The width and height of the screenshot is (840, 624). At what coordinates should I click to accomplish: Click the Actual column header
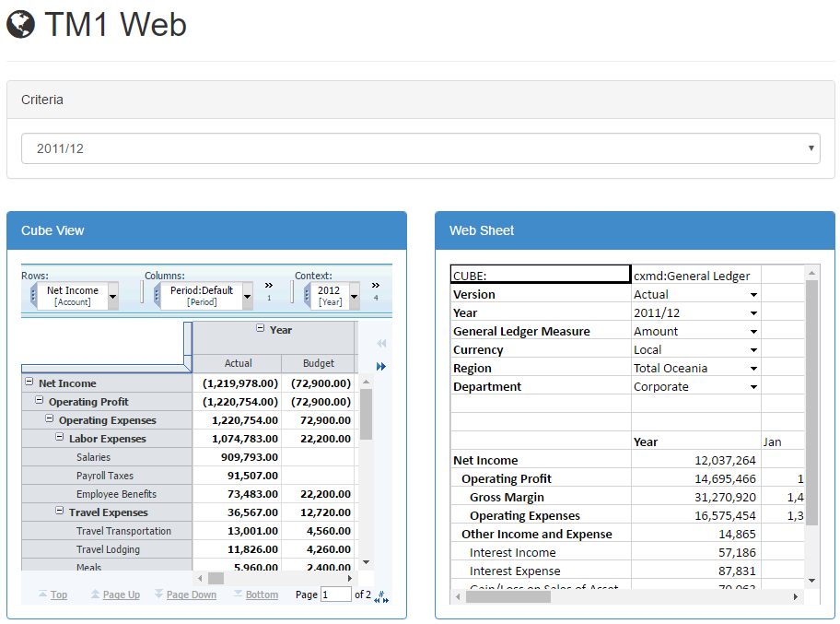[238, 363]
